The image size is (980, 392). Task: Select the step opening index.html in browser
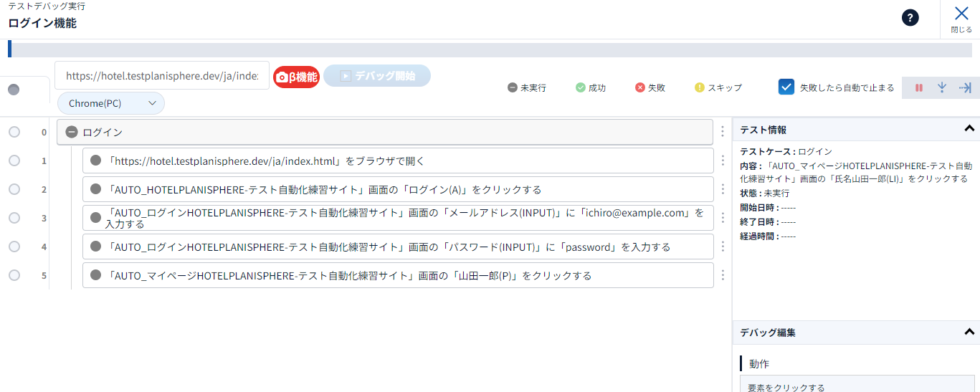(398, 161)
